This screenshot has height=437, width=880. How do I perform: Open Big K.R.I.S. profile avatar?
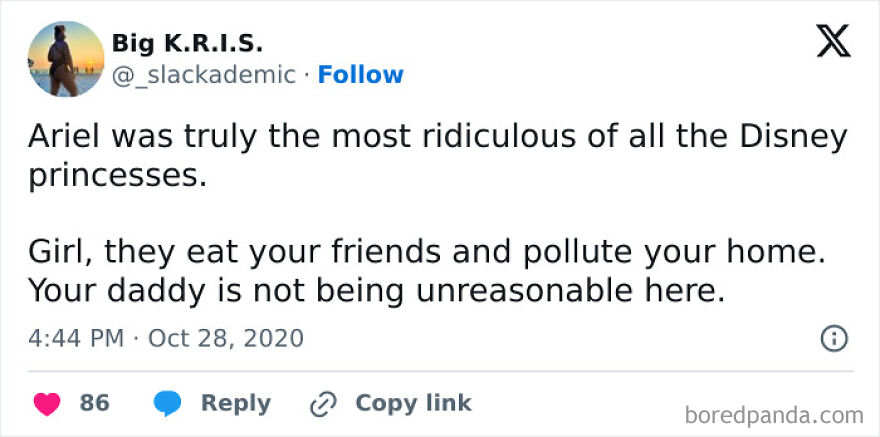(66, 59)
